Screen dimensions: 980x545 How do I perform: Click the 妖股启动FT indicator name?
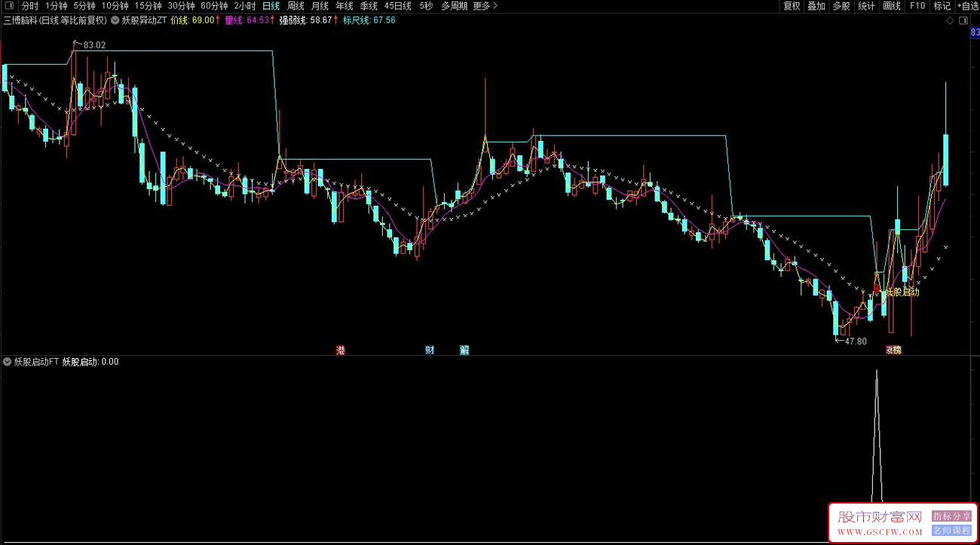(x=36, y=362)
